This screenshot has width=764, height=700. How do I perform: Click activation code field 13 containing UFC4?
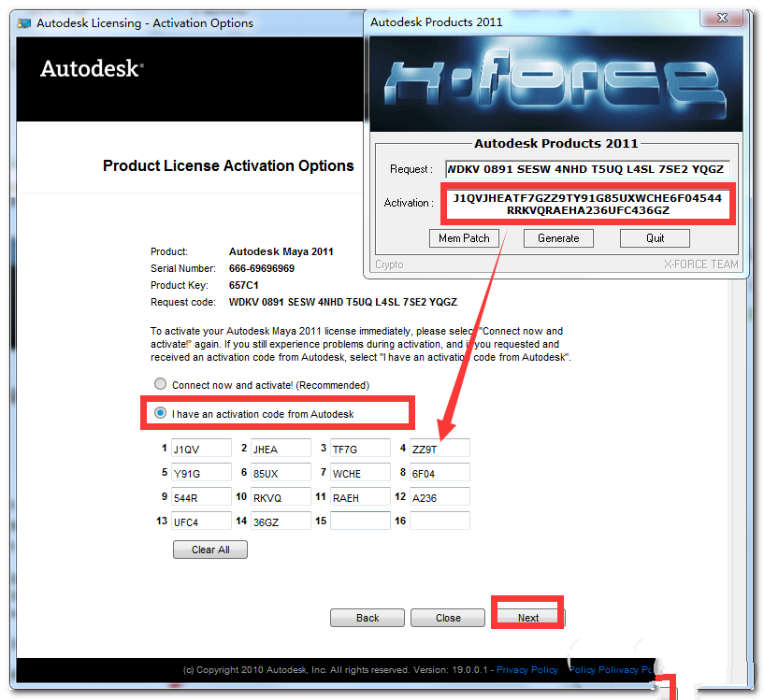[x=201, y=521]
